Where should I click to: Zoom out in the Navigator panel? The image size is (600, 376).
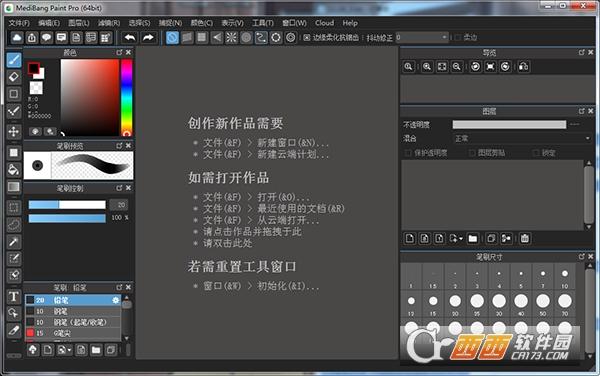coord(457,67)
